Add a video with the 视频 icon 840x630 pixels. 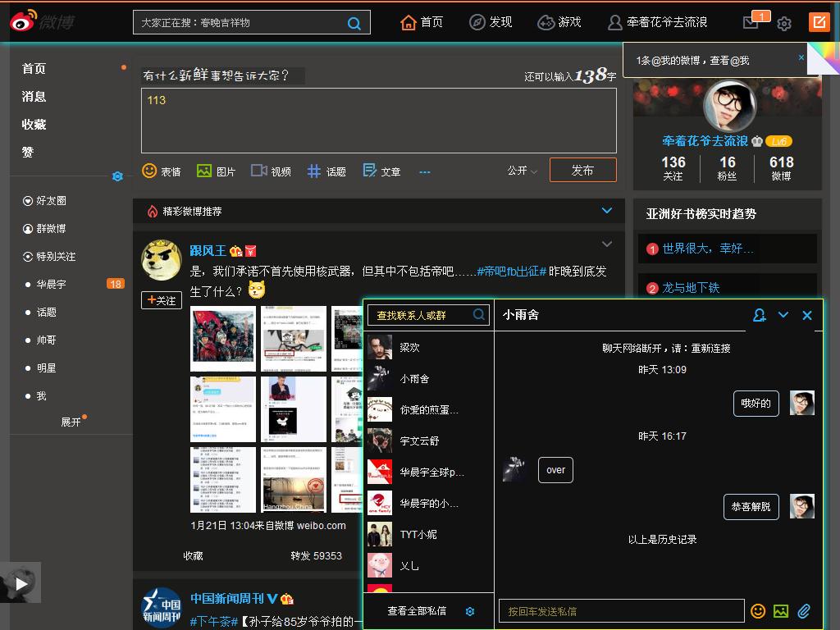(x=271, y=171)
